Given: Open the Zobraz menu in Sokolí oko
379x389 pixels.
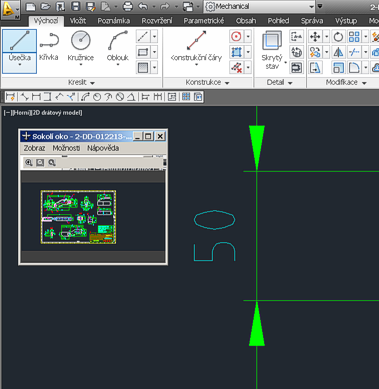Looking at the screenshot, I should coord(34,148).
